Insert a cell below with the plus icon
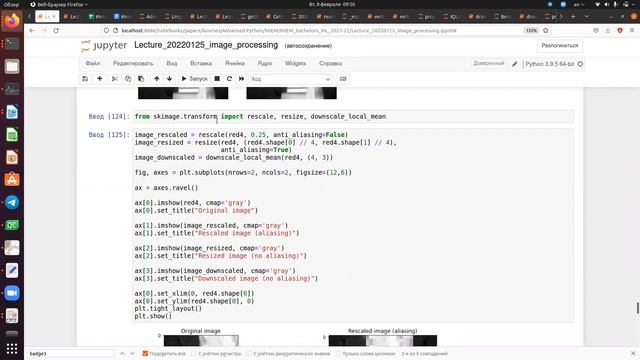Image resolution: width=640 pixels, height=360 pixels. [100, 79]
